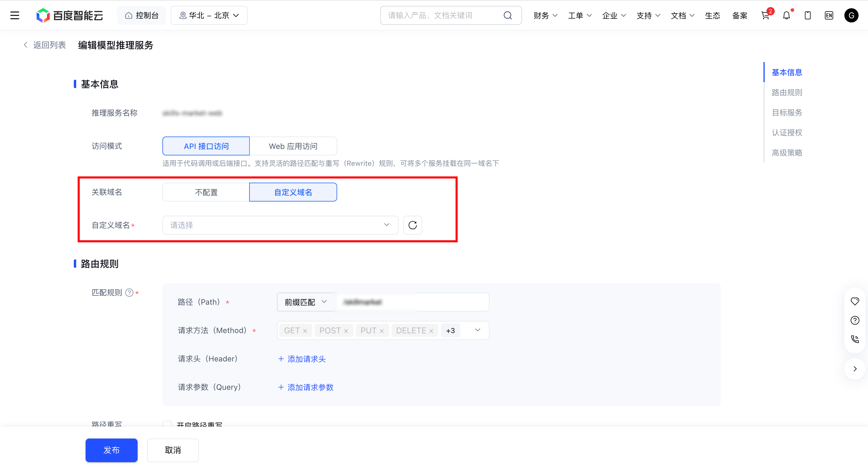This screenshot has width=868, height=474.
Task: Click the phone contact floating icon
Action: pos(854,339)
